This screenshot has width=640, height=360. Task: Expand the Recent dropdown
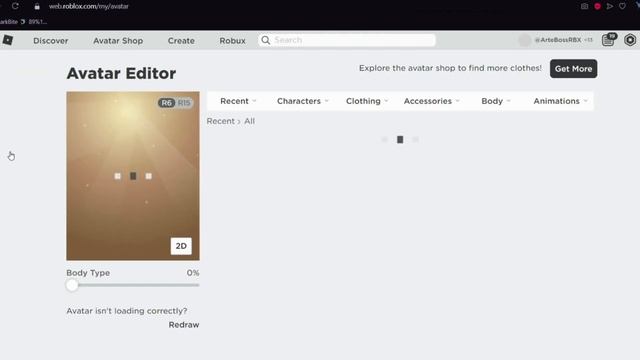[238, 101]
